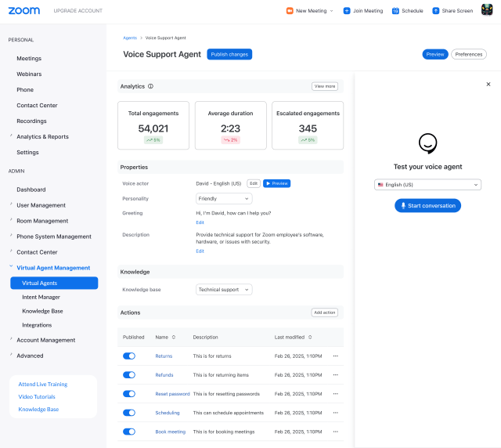The image size is (501, 448).
Task: Open the Personality dropdown
Action: coord(224,199)
